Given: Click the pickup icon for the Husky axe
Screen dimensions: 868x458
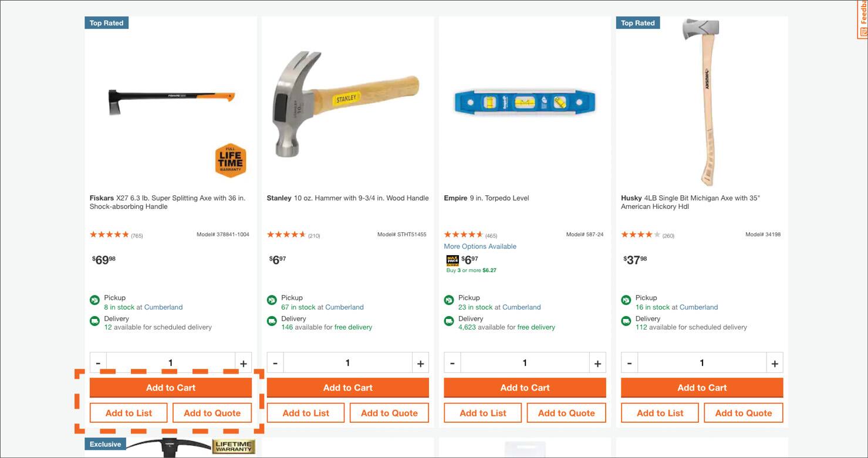Looking at the screenshot, I should pos(625,299).
